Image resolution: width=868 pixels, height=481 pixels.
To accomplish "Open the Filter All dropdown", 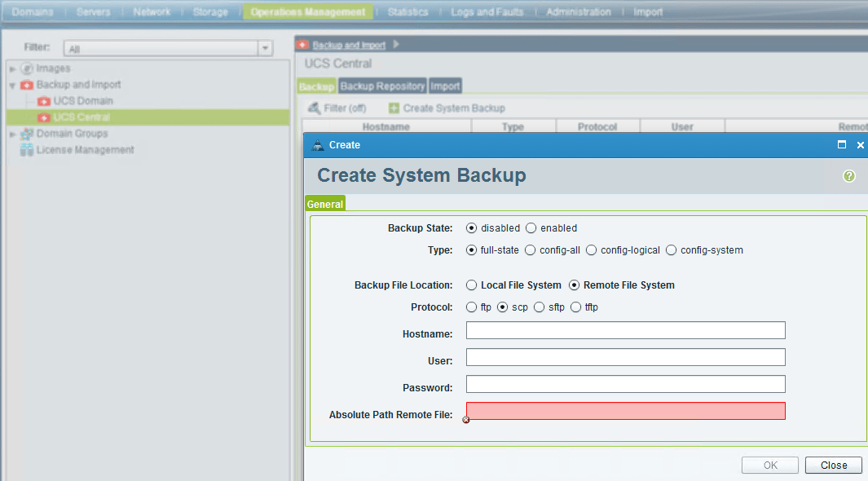I will pyautogui.click(x=265, y=49).
